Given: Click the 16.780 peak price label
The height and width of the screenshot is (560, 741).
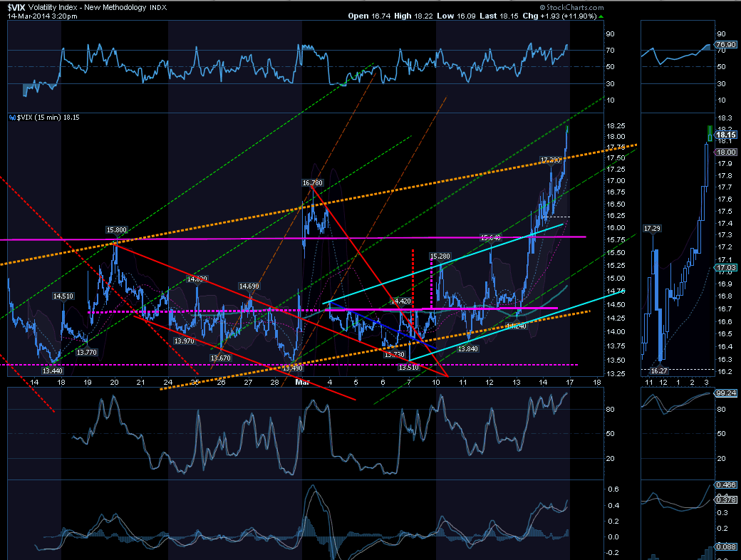Looking at the screenshot, I should pos(312,183).
